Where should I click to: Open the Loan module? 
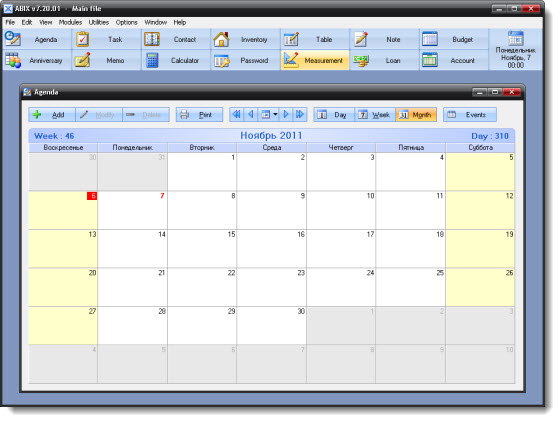[383, 60]
